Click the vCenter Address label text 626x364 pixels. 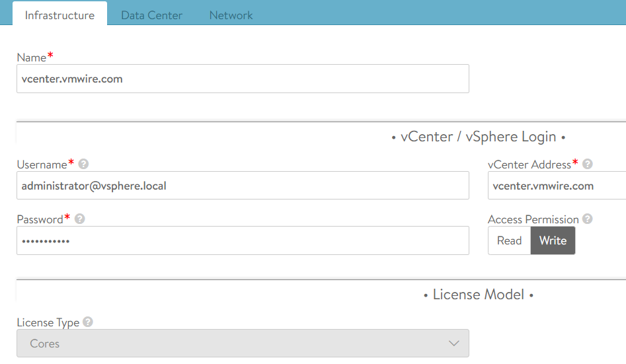tap(529, 164)
